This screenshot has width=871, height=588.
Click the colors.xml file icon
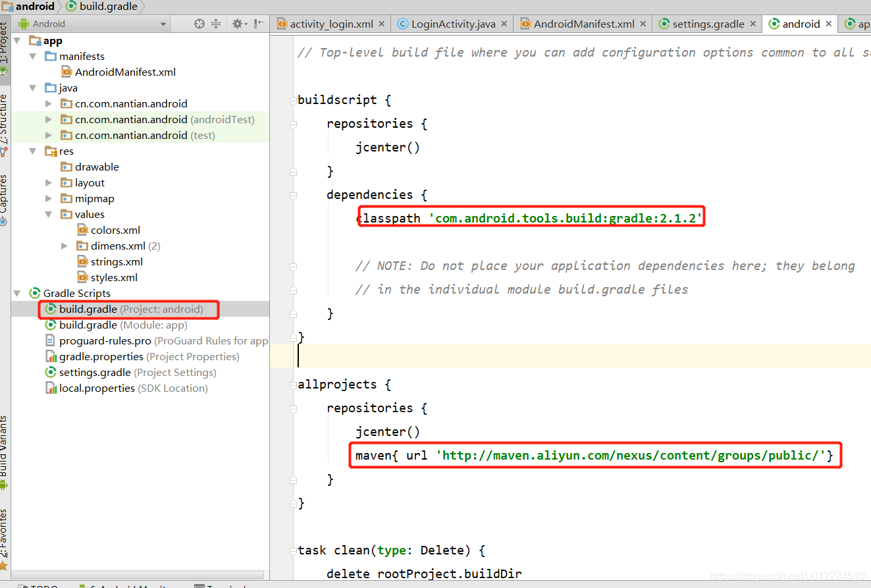(x=82, y=230)
